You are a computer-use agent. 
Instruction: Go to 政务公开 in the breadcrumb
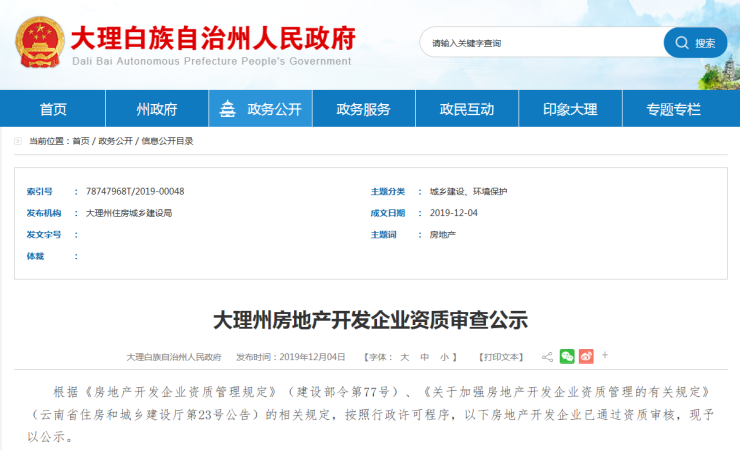click(116, 141)
